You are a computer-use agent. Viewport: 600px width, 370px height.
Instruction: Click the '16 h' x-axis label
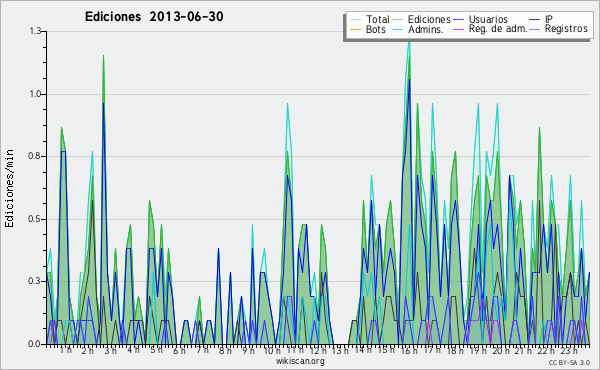tap(409, 350)
